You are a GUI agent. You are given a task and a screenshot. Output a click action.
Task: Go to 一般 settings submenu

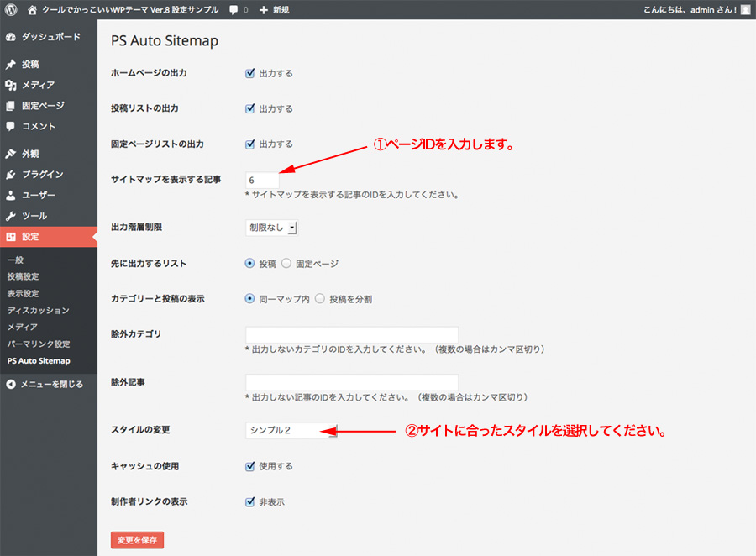(x=15, y=260)
